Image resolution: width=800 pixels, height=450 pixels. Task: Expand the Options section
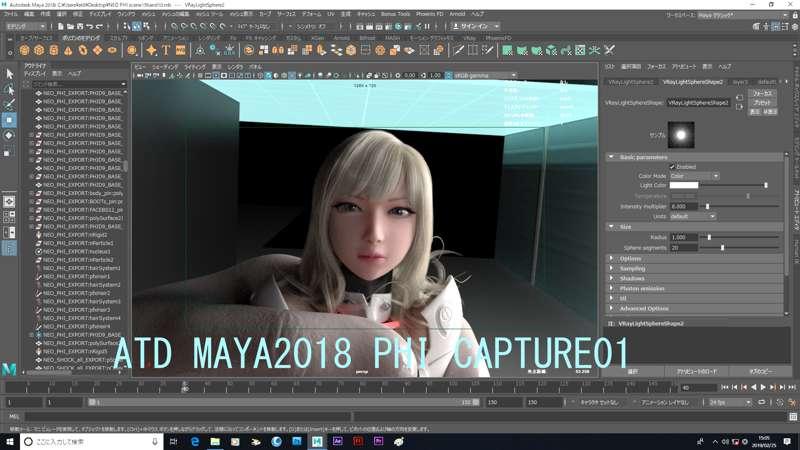pos(695,259)
